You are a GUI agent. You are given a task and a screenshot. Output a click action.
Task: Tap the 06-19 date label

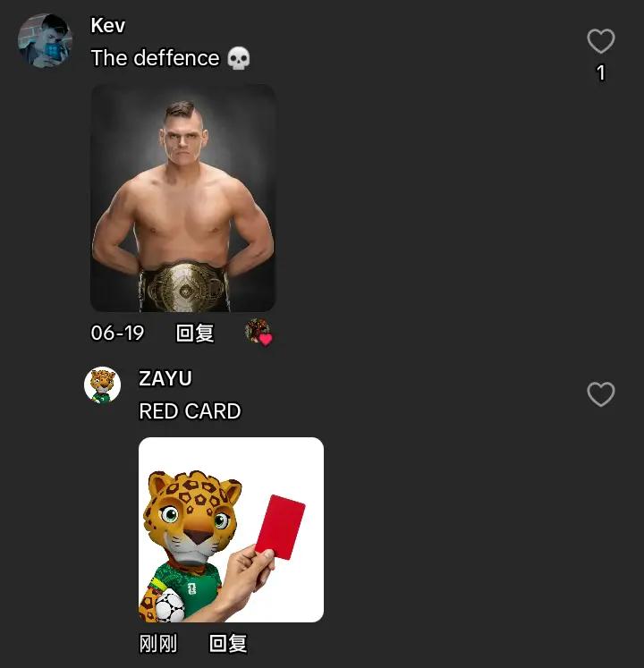118,333
